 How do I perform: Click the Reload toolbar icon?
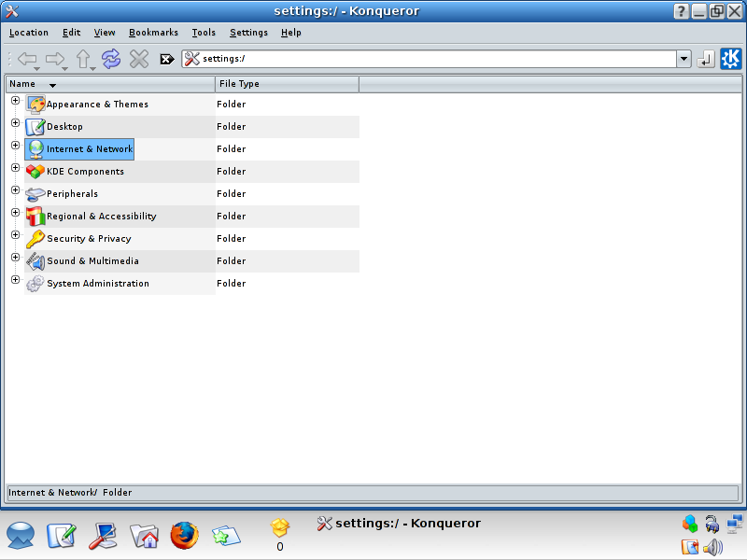[x=111, y=60]
